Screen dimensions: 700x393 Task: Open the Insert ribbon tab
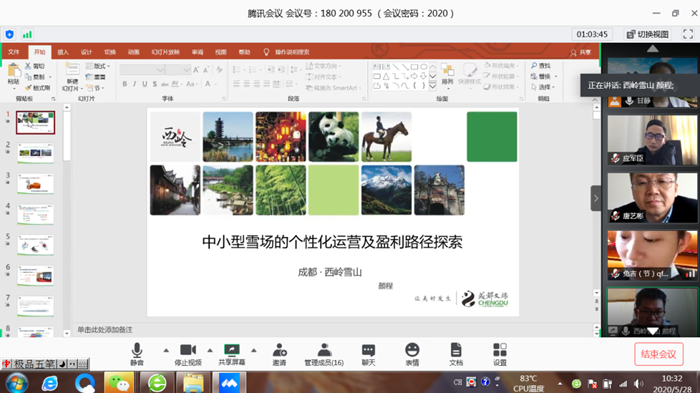63,52
